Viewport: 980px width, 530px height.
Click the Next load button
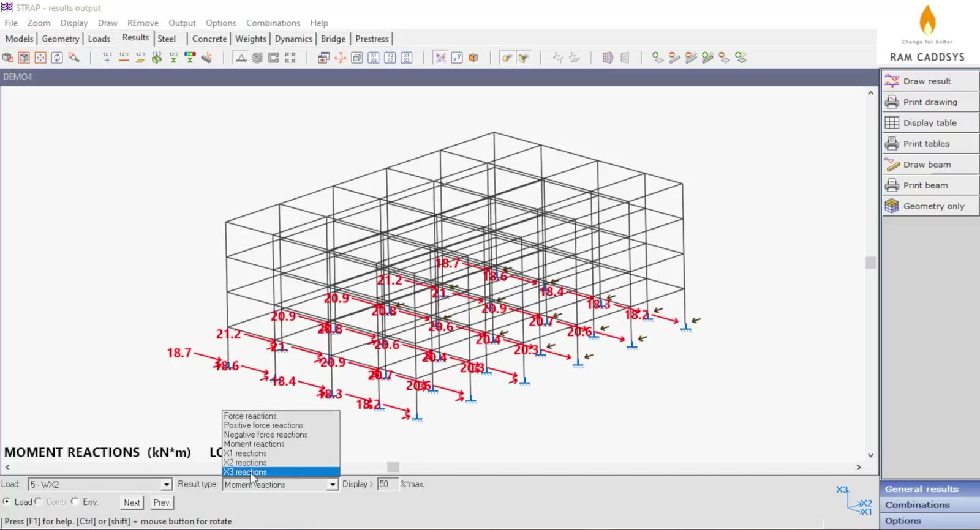[x=132, y=502]
